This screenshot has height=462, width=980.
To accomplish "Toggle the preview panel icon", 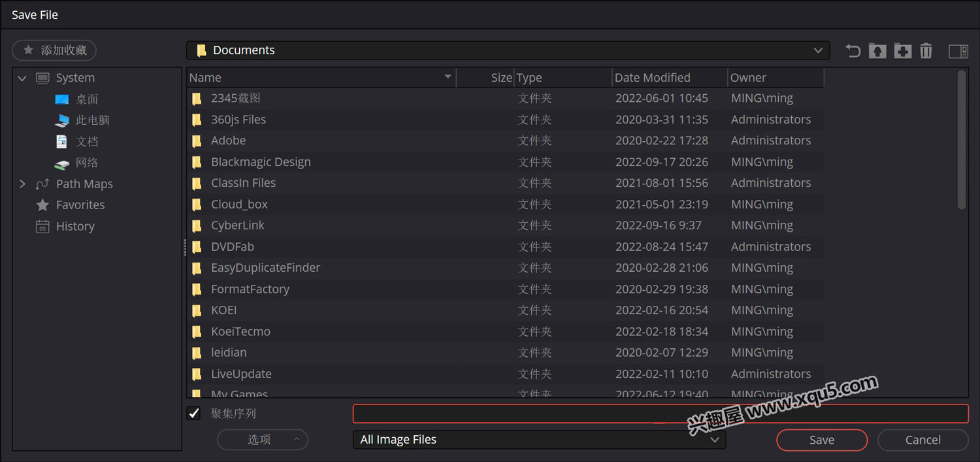I will [x=958, y=51].
